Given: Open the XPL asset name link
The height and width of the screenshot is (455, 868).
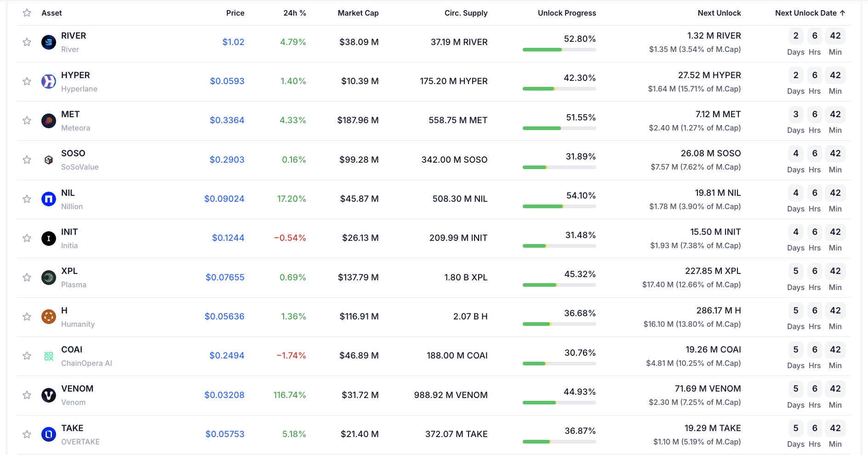Looking at the screenshot, I should click(x=69, y=271).
